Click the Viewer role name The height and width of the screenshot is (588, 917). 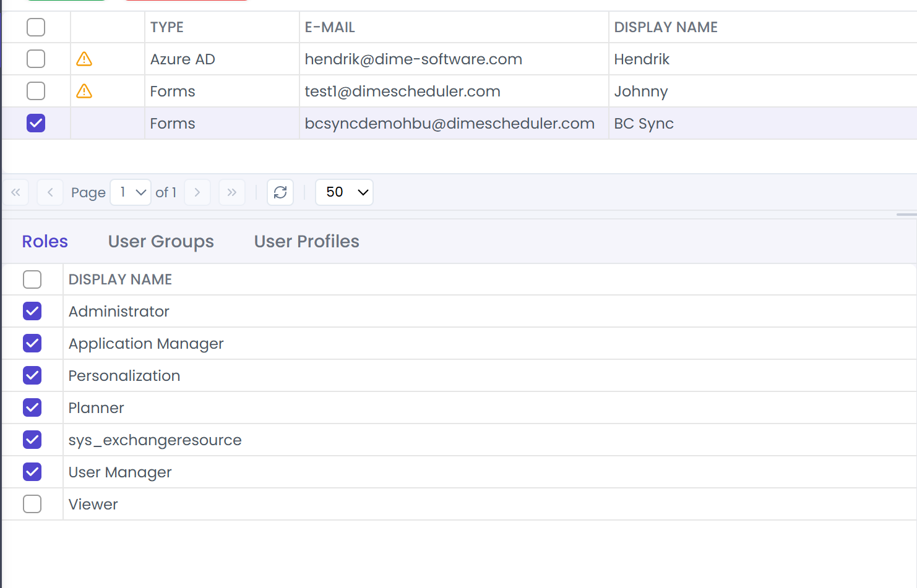[93, 505]
